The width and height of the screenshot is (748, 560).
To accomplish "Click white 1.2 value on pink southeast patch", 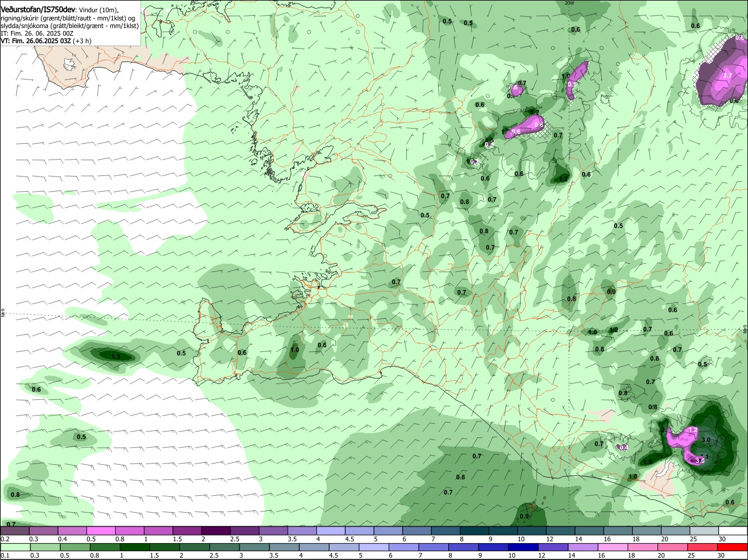I will [x=694, y=430].
